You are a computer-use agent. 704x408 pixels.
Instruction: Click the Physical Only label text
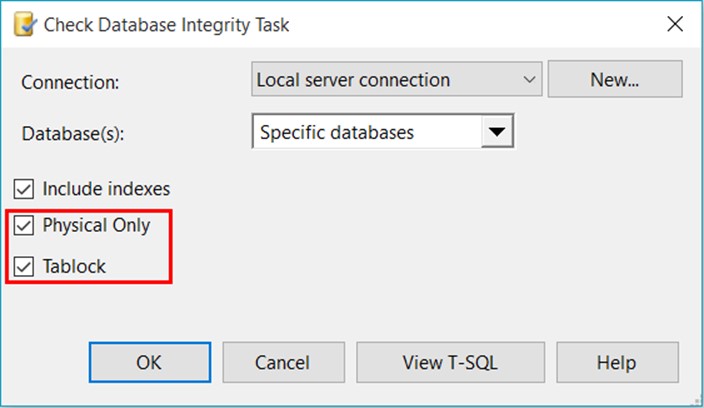(x=96, y=226)
